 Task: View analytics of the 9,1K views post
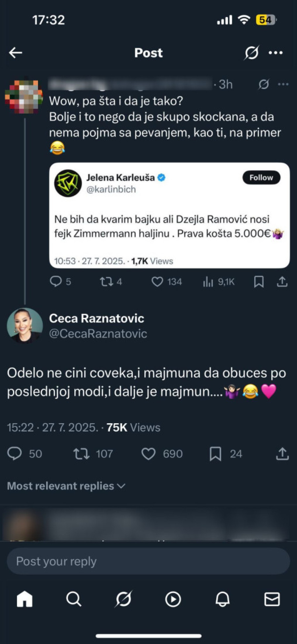pyautogui.click(x=208, y=282)
